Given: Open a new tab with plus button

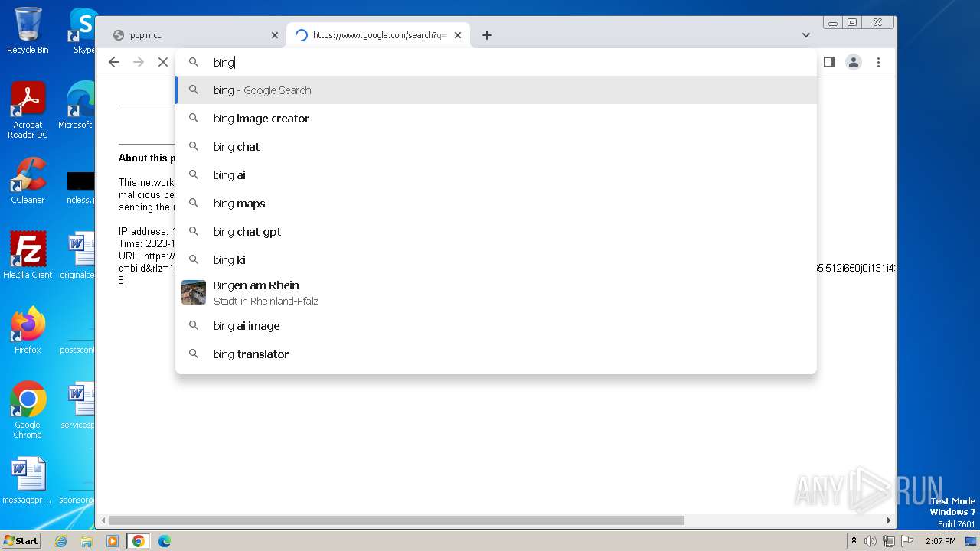Looking at the screenshot, I should click(487, 35).
